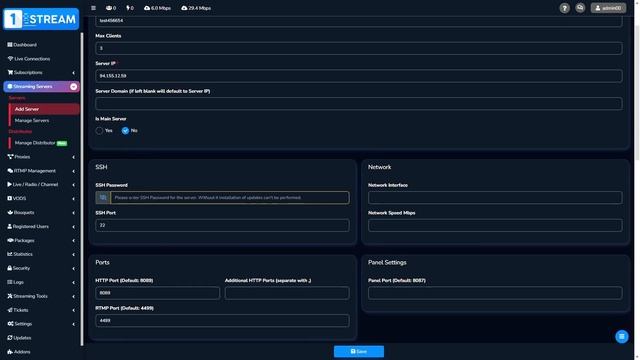This screenshot has width=640, height=360.
Task: Click the Bouquets sidebar icon
Action: 10,212
